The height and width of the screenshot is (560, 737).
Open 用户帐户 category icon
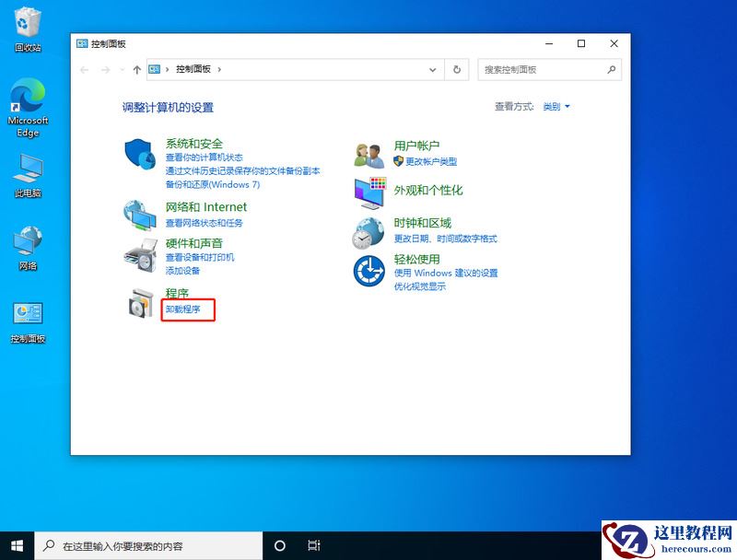(x=368, y=155)
